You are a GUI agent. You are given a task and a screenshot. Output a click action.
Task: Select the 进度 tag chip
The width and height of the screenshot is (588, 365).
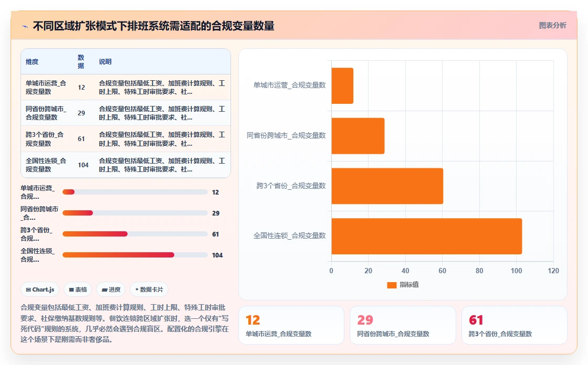(111, 289)
